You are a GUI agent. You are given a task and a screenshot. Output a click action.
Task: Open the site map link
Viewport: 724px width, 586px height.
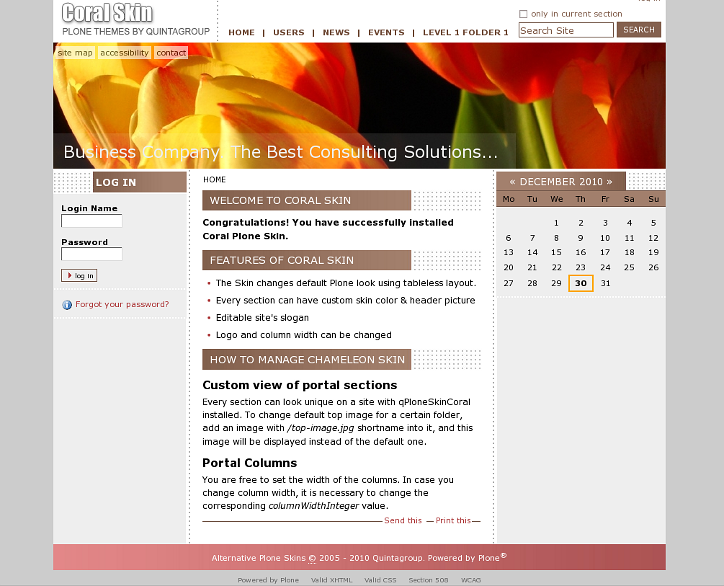point(75,53)
